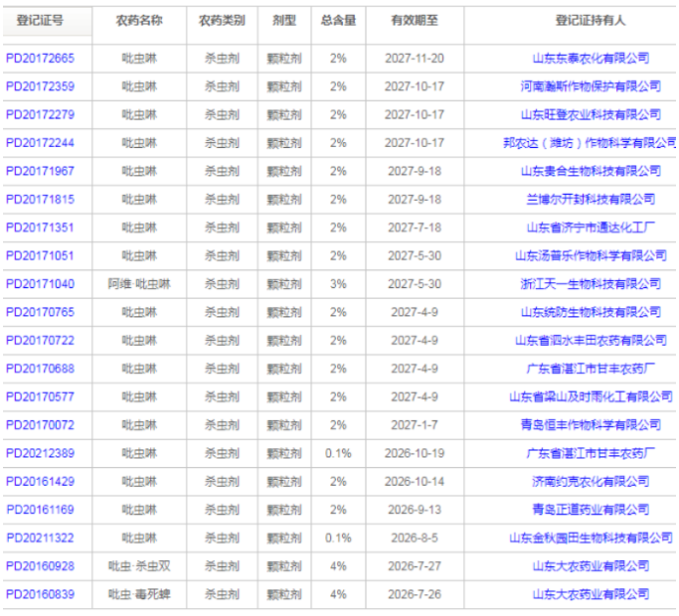679x616 pixels.
Task: Open registration number PD20172244
Action: (41, 143)
